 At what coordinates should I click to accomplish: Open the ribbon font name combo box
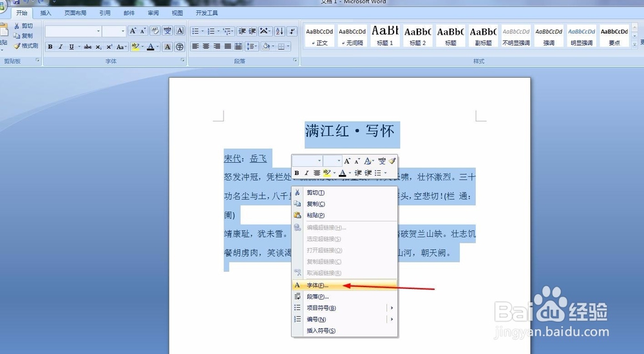pyautogui.click(x=73, y=31)
